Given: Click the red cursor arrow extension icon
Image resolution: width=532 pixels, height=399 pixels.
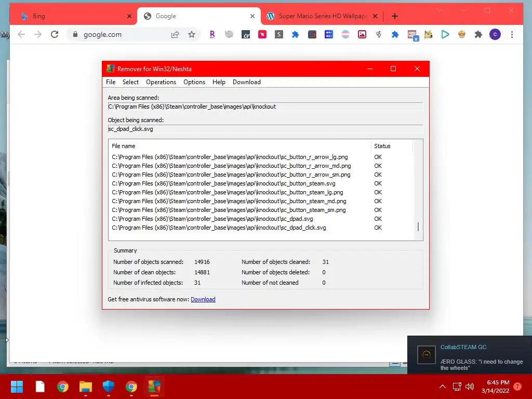Looking at the screenshot, I should point(262,34).
